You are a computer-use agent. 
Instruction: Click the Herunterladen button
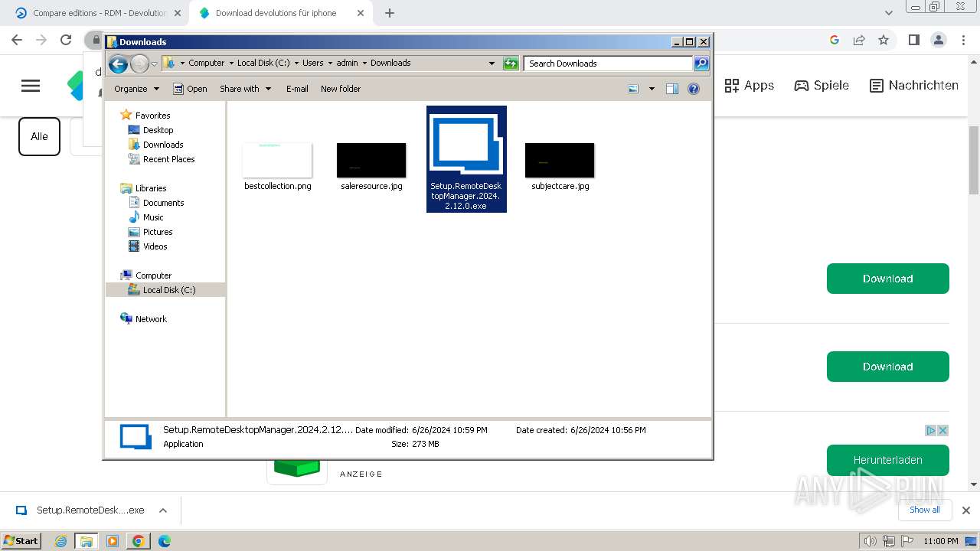click(x=888, y=460)
